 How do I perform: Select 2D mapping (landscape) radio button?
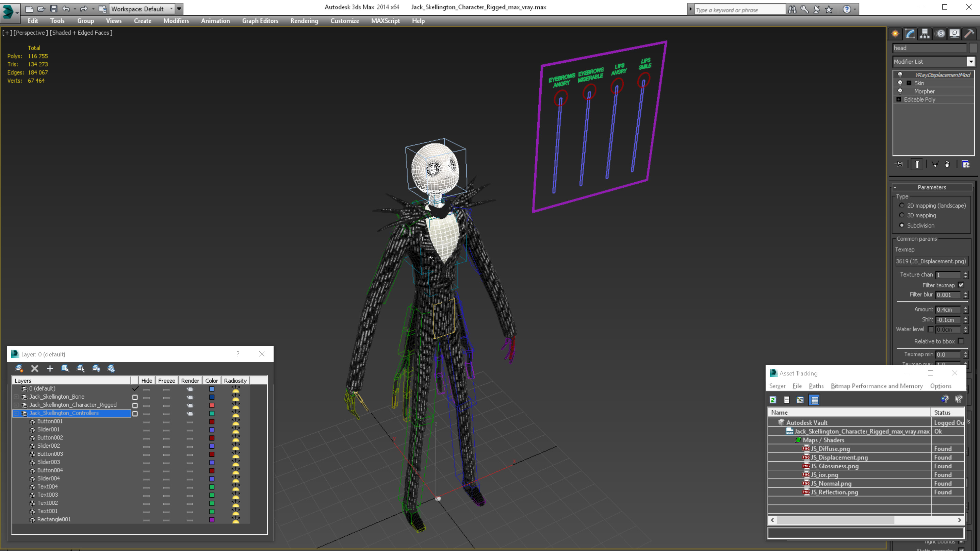click(901, 205)
